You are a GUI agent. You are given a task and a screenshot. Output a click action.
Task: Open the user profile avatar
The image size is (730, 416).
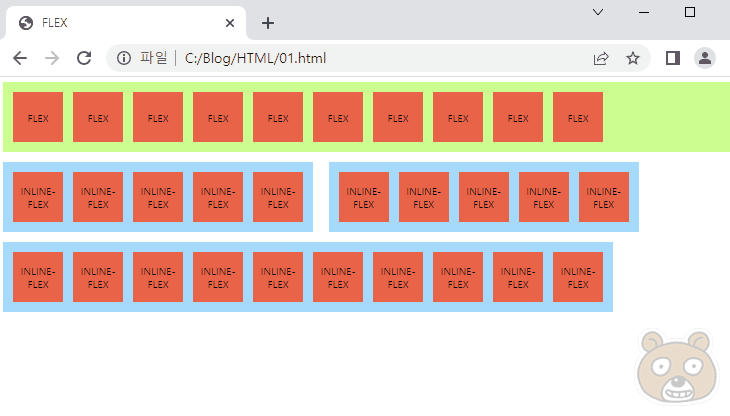tap(705, 58)
